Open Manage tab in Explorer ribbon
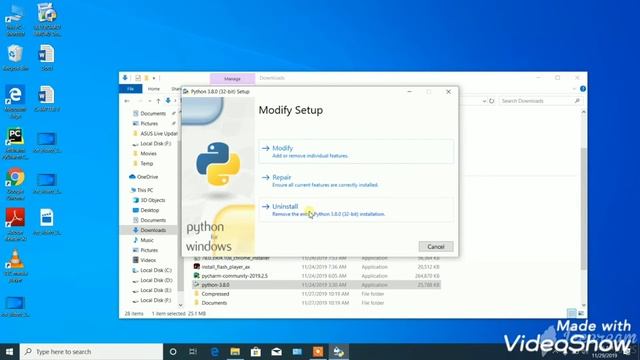Viewport: 640px width, 360px height. pyautogui.click(x=232, y=78)
